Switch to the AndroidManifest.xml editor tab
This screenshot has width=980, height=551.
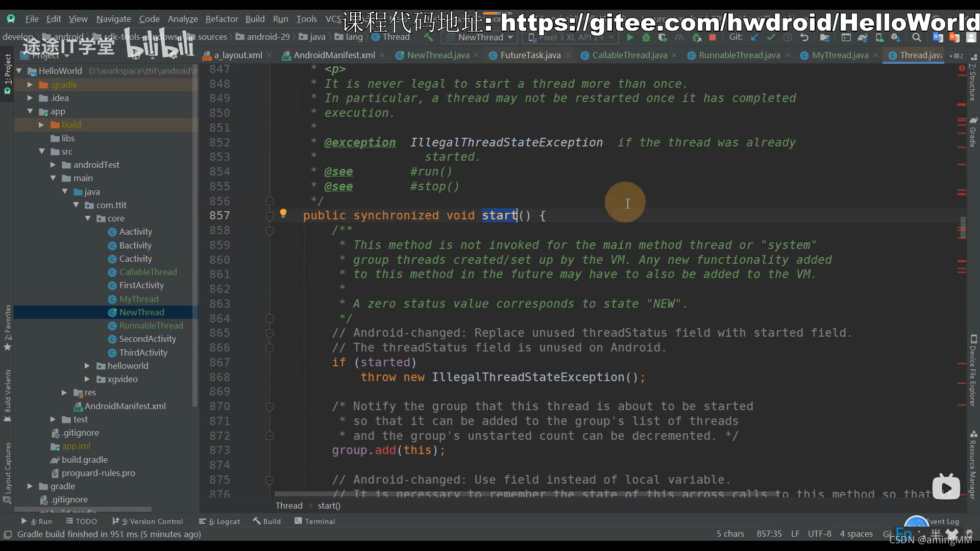tap(334, 55)
